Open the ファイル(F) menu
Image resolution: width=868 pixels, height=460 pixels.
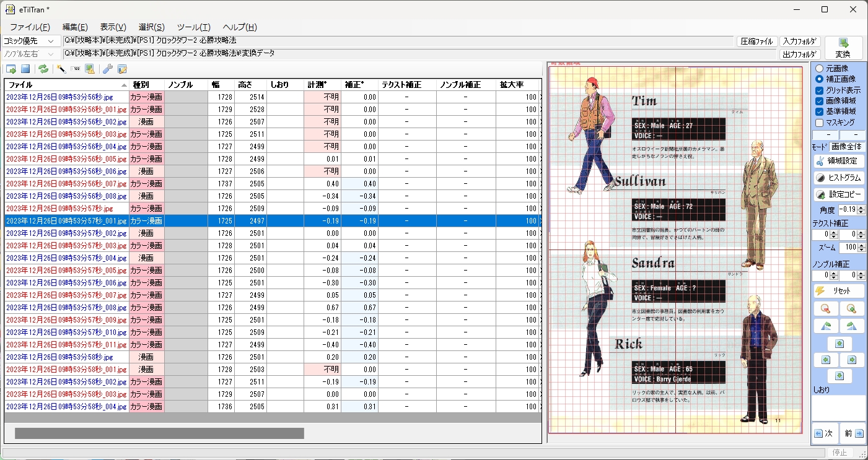(30, 27)
